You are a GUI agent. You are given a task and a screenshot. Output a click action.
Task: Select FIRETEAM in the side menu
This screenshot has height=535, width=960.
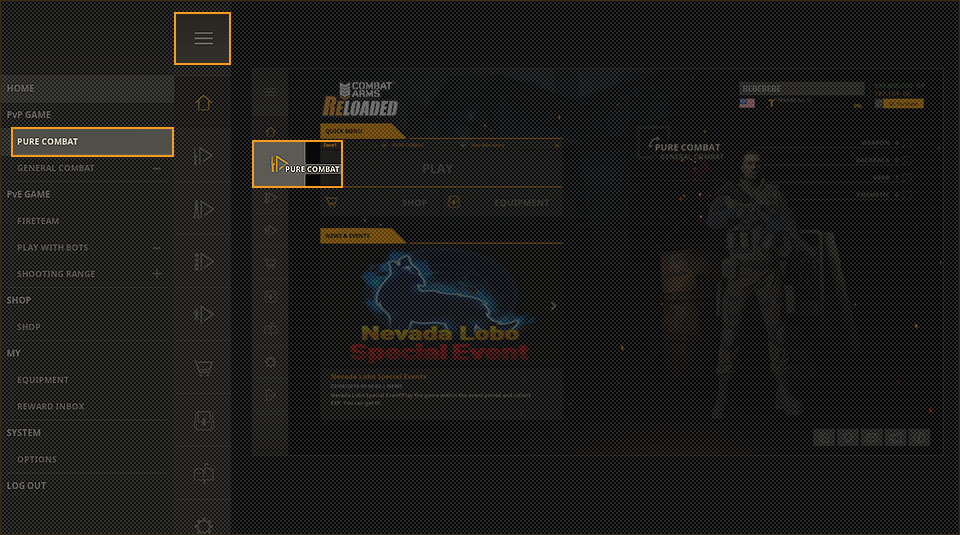click(38, 221)
